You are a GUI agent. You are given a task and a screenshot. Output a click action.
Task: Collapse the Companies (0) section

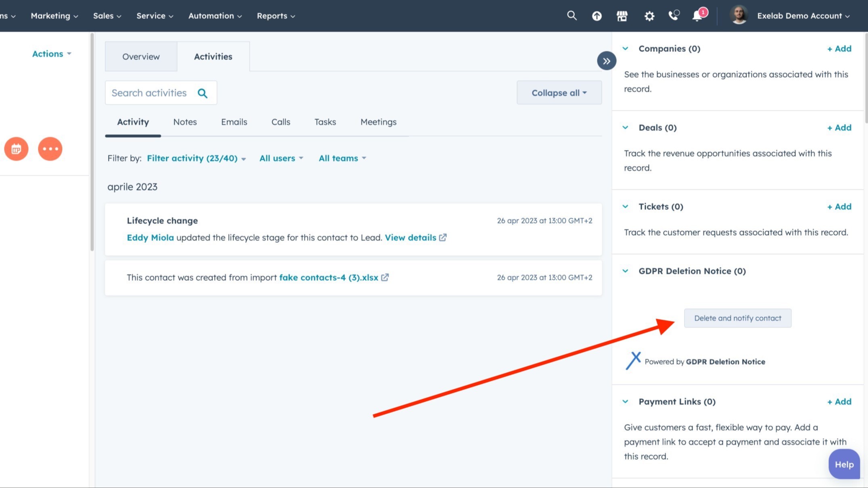[x=626, y=48]
